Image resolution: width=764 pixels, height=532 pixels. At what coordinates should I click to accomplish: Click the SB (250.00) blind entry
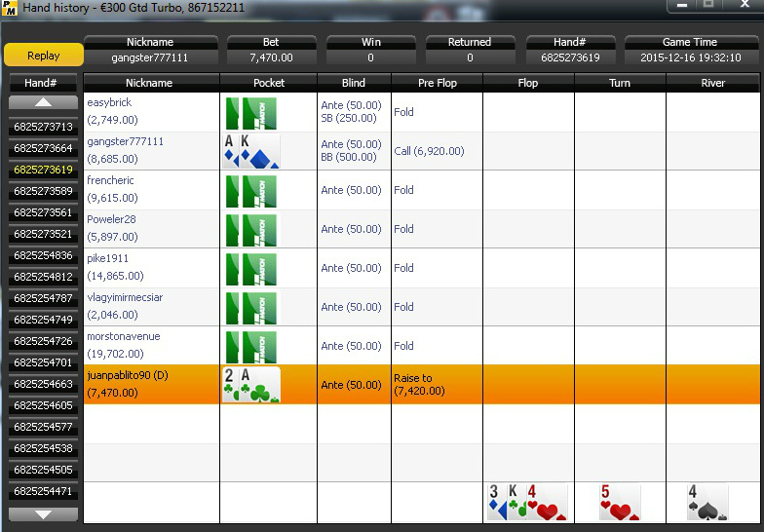pos(349,118)
